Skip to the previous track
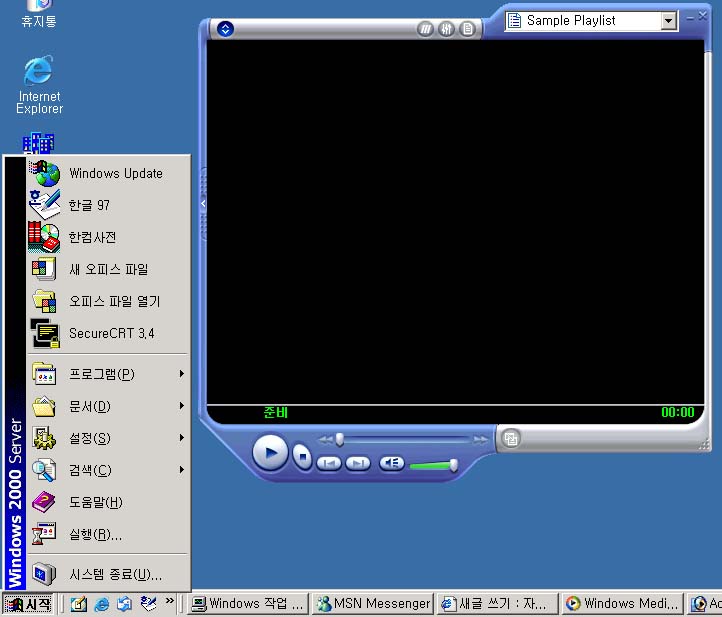The width and height of the screenshot is (722, 617). [x=329, y=464]
